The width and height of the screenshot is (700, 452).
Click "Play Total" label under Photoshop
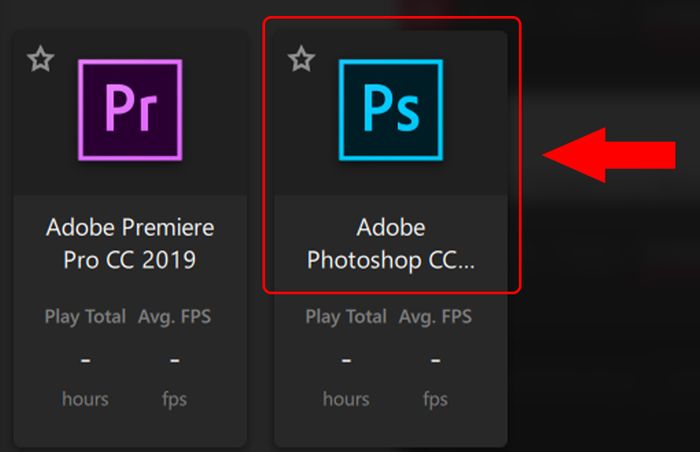coord(346,317)
